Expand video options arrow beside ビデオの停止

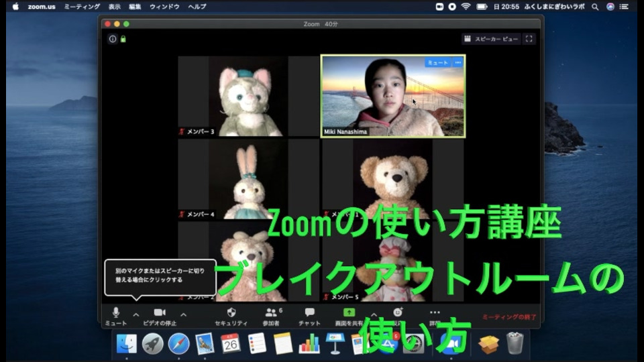tap(184, 315)
